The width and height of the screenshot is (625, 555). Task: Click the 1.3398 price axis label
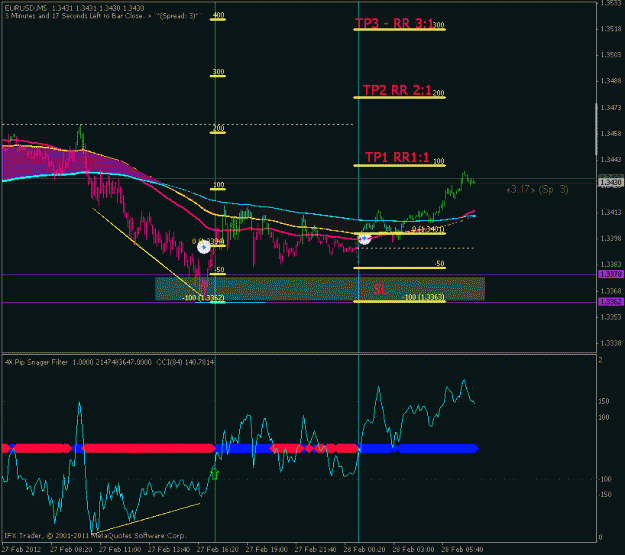coord(611,238)
